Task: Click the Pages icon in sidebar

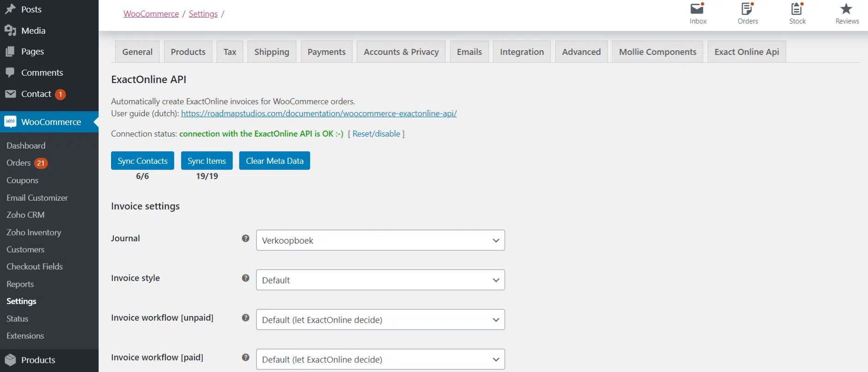Action: click(x=10, y=51)
